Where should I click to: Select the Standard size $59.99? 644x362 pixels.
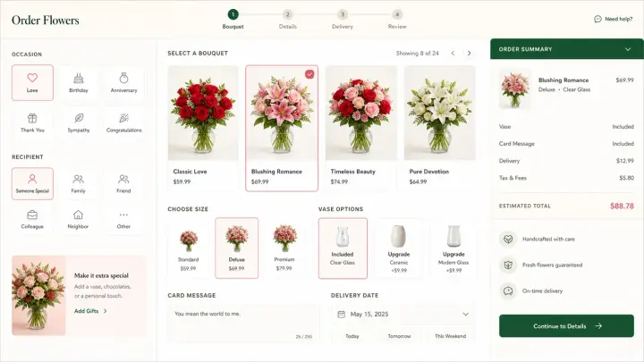click(x=189, y=248)
